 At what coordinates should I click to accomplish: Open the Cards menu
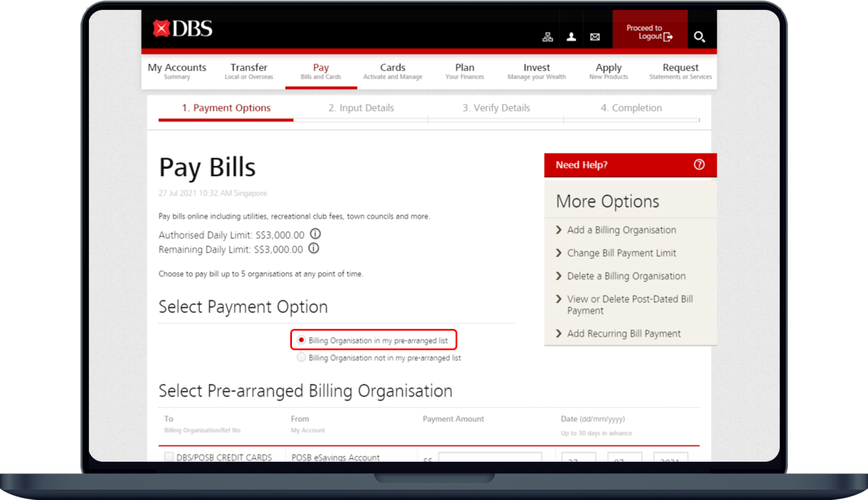393,71
